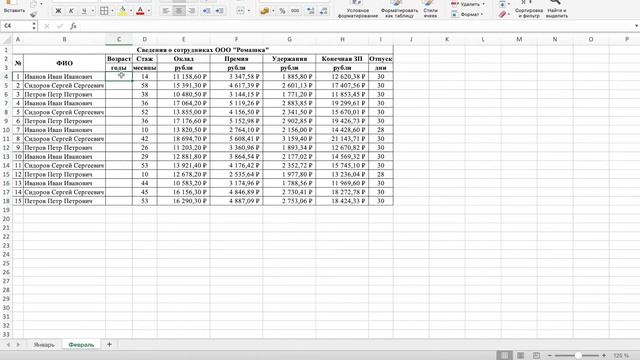Zoom in with the plus icon

coord(604,356)
